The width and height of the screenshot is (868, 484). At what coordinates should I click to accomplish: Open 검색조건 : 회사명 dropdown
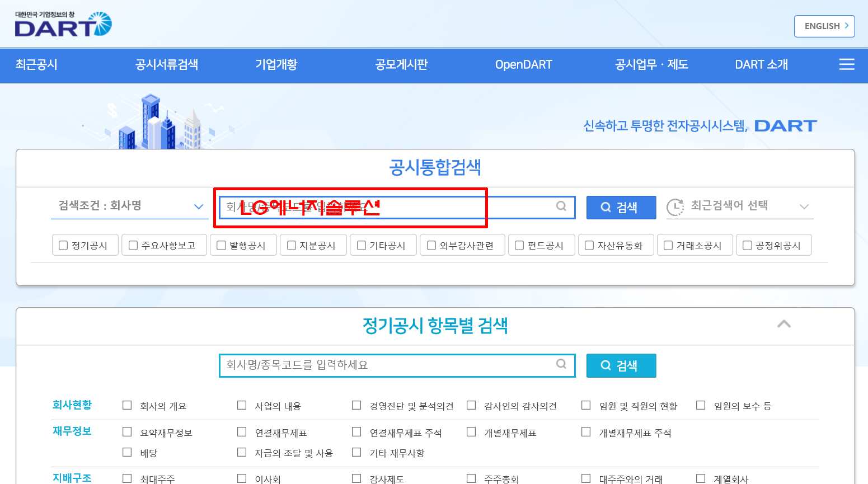point(130,206)
